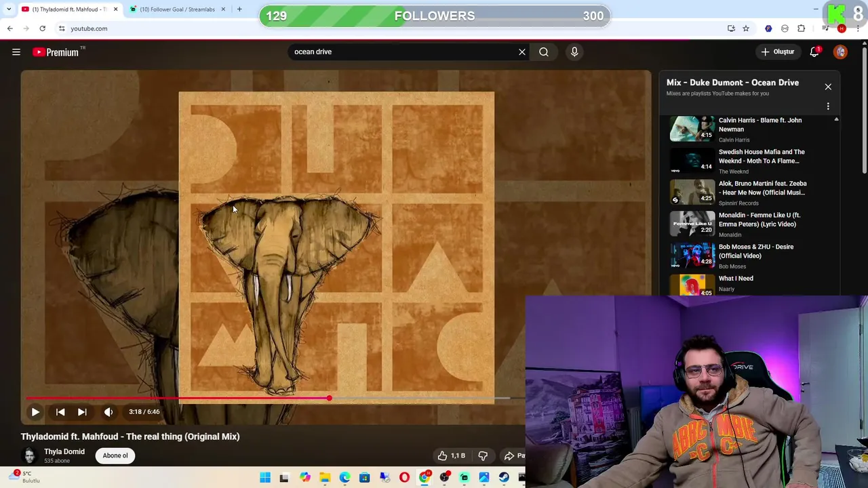Click the Oluştur create button
Image resolution: width=868 pixels, height=488 pixels.
pos(777,52)
